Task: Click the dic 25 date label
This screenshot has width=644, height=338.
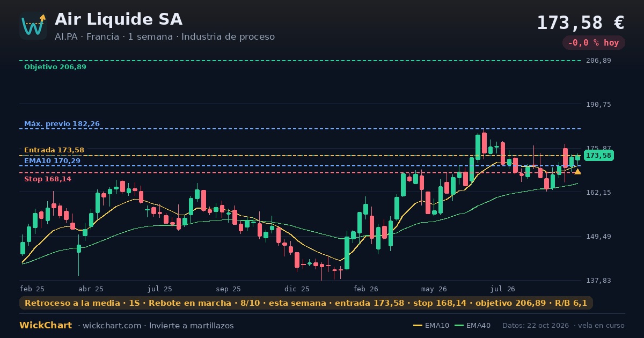Action: point(297,289)
